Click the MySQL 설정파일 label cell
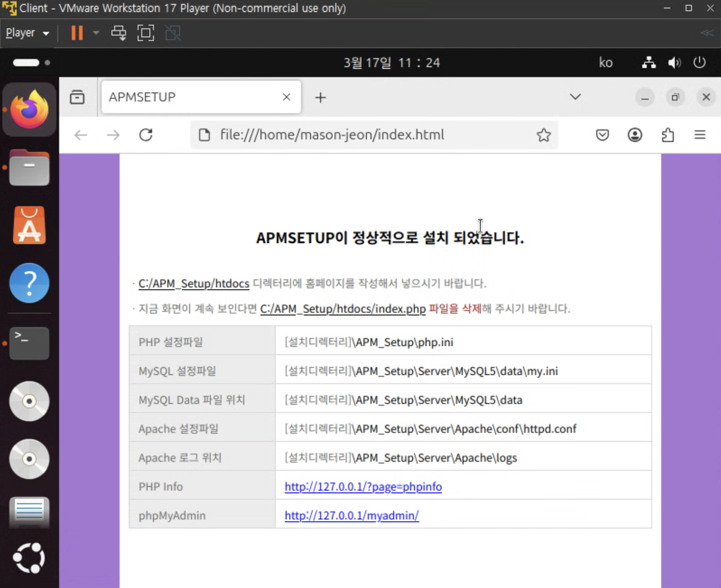721x588 pixels. click(202, 369)
